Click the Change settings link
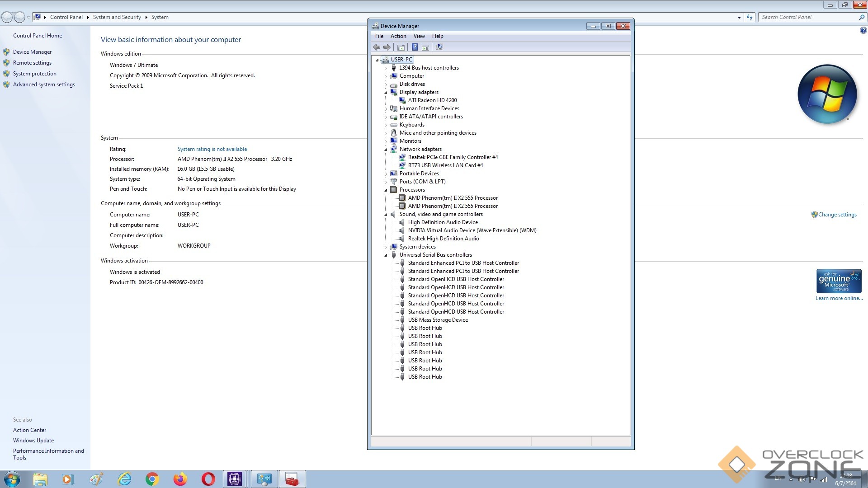Viewport: 868px width, 488px height. tap(837, 215)
